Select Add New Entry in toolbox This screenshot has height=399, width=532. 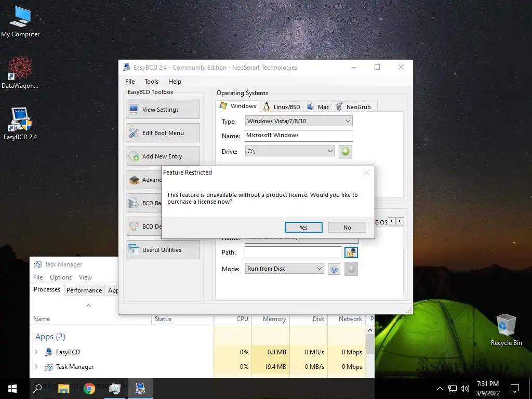click(163, 156)
